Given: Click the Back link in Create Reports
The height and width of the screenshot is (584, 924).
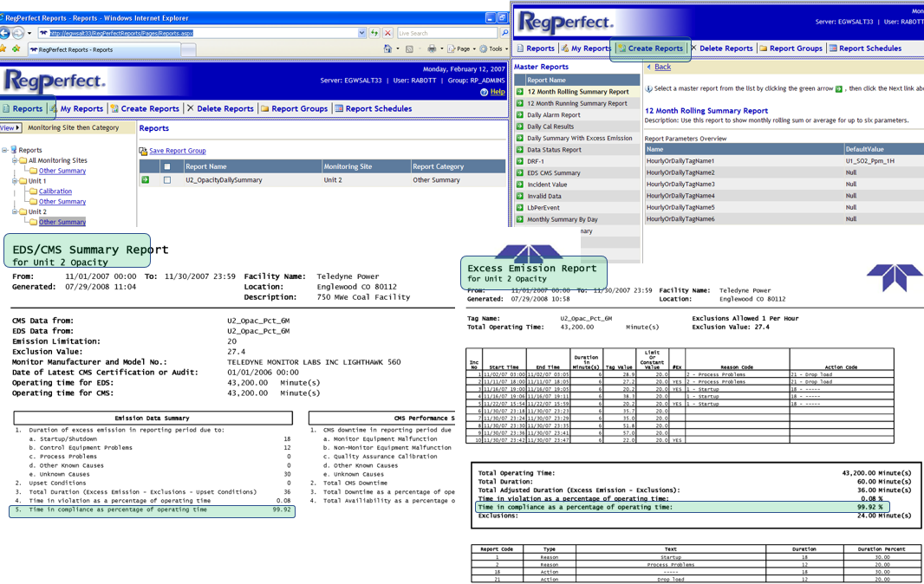Looking at the screenshot, I should pos(662,67).
